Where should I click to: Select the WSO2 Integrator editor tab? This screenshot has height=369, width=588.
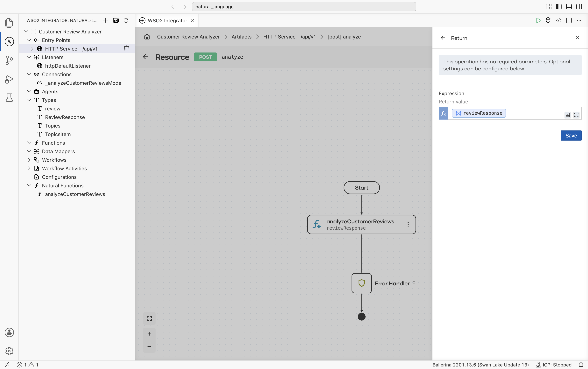click(167, 20)
